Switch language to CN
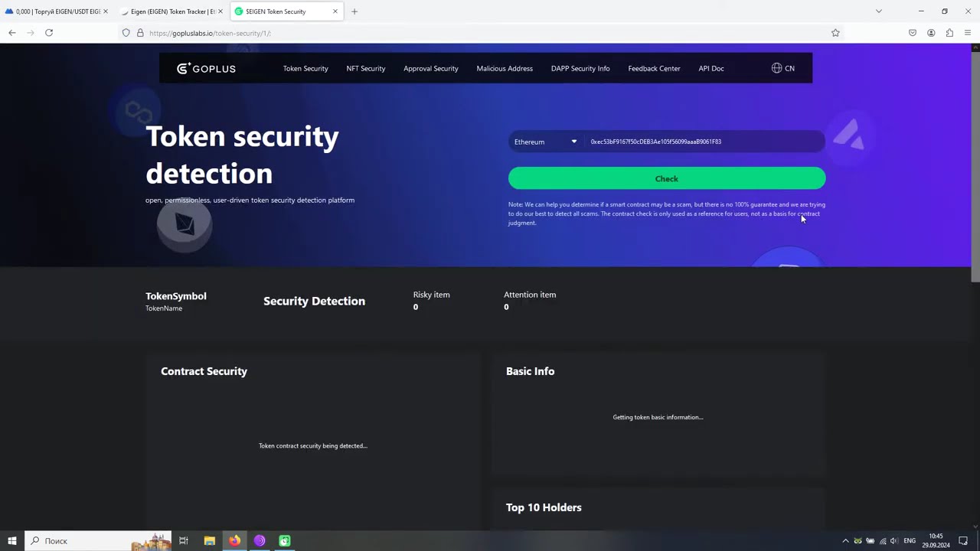The image size is (980, 551). coord(783,68)
